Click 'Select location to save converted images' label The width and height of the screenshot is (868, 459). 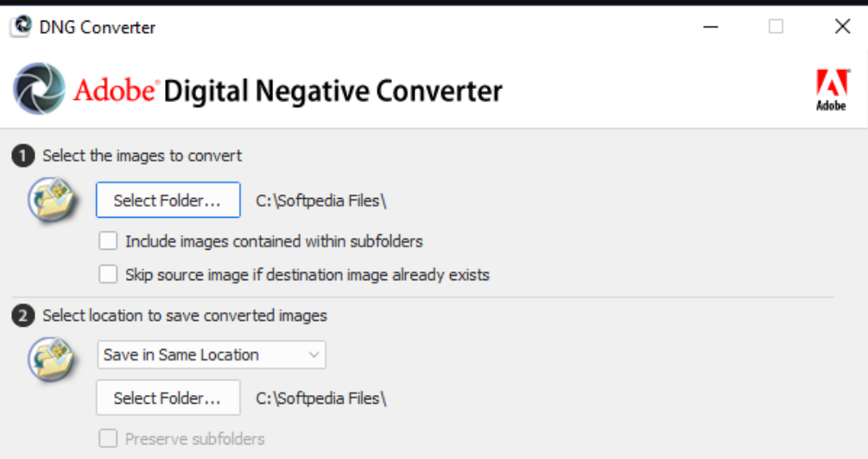pos(185,316)
